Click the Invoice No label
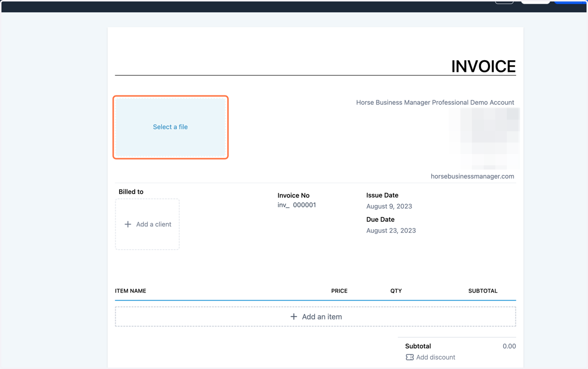Screen dimensions: 588x369 pyautogui.click(x=294, y=195)
